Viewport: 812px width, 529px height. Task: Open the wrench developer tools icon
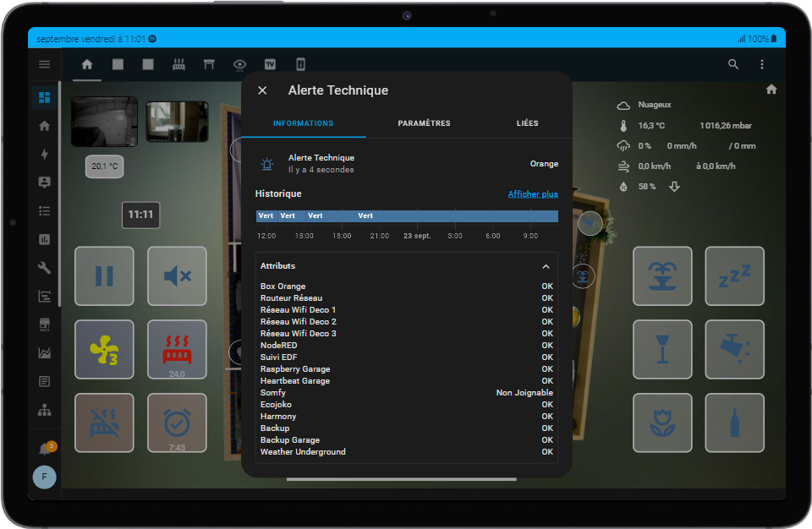(x=45, y=268)
